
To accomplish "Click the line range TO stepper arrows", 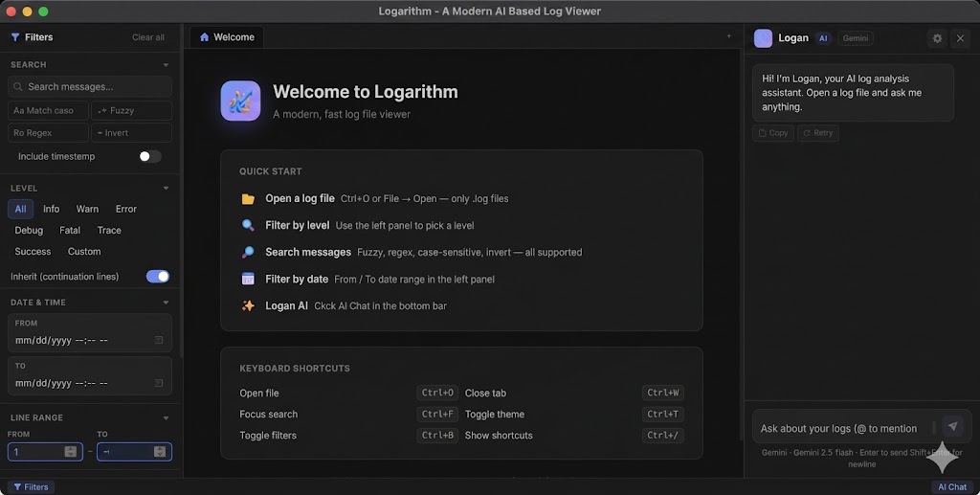I will click(x=160, y=451).
